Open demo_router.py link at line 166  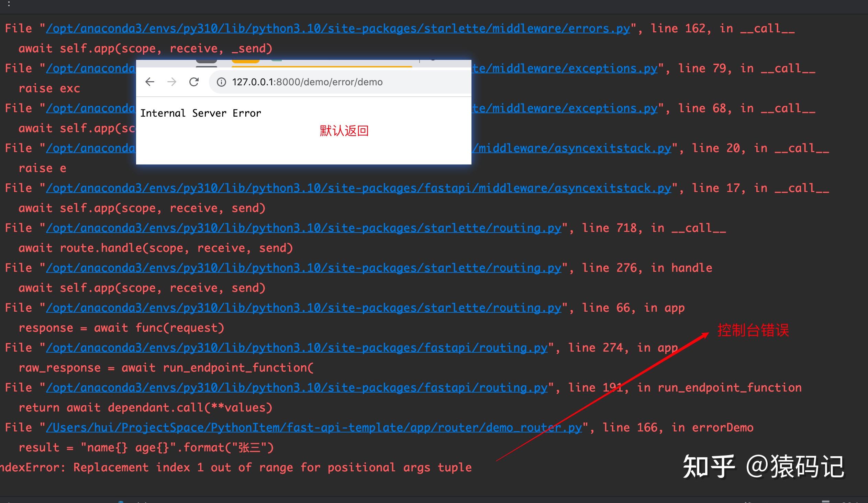click(x=313, y=427)
